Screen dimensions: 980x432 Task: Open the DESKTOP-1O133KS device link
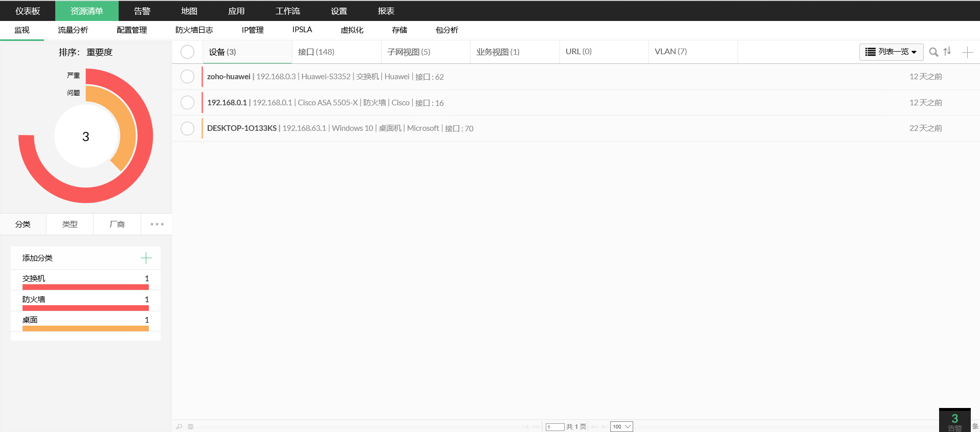pyautogui.click(x=241, y=128)
